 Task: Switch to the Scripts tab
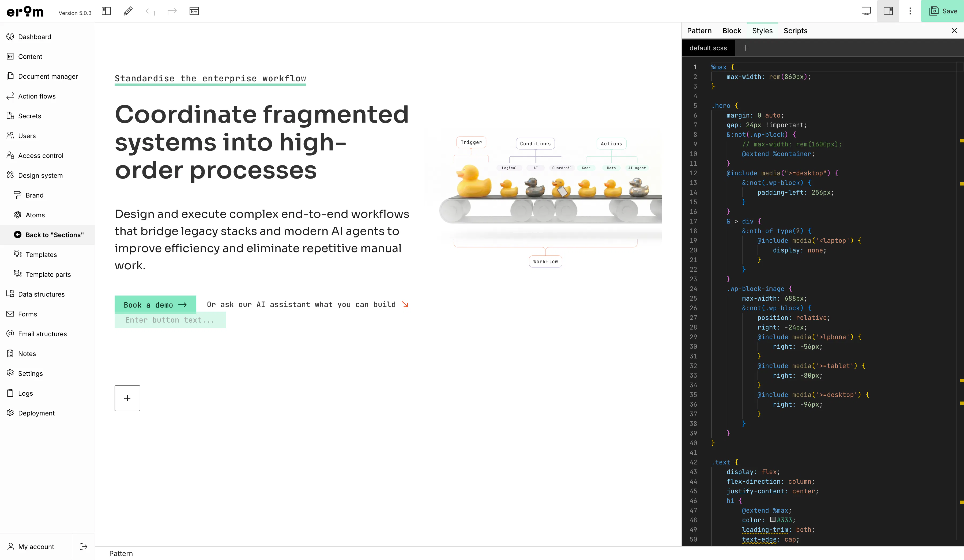pyautogui.click(x=795, y=31)
